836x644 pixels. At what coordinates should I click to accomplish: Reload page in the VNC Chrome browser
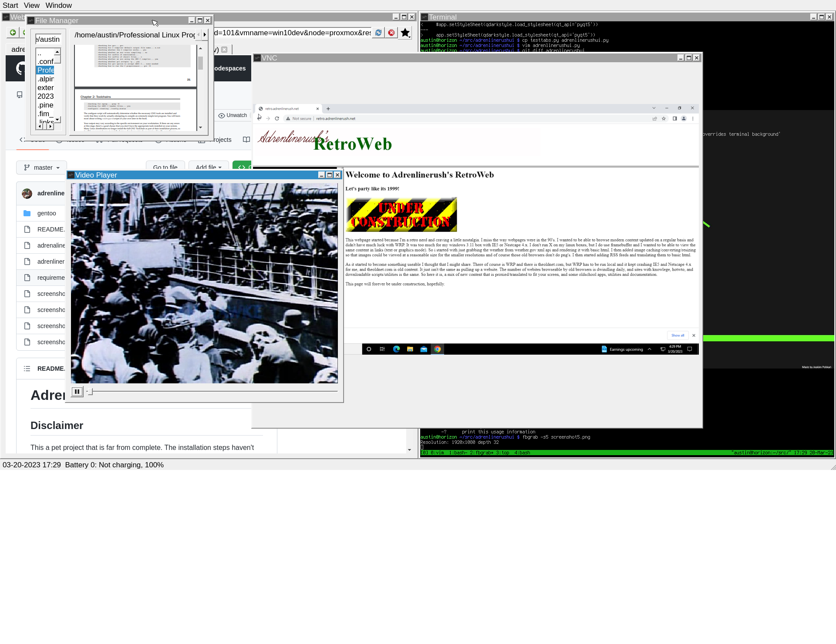pyautogui.click(x=277, y=118)
